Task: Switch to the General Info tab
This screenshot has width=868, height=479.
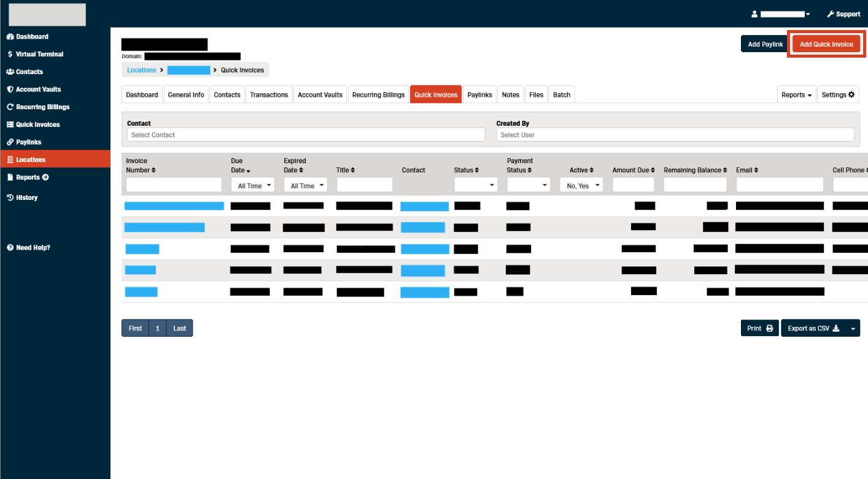Action: coord(186,95)
